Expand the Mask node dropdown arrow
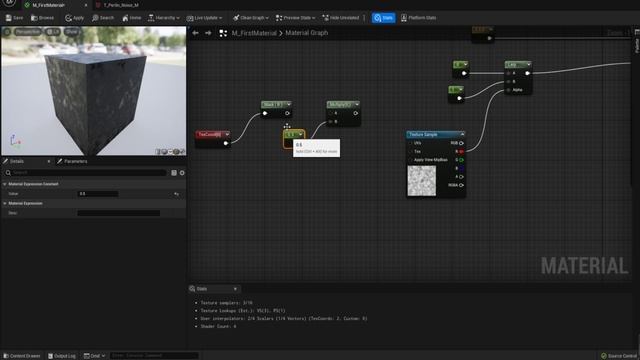The image size is (640, 360). click(289, 104)
